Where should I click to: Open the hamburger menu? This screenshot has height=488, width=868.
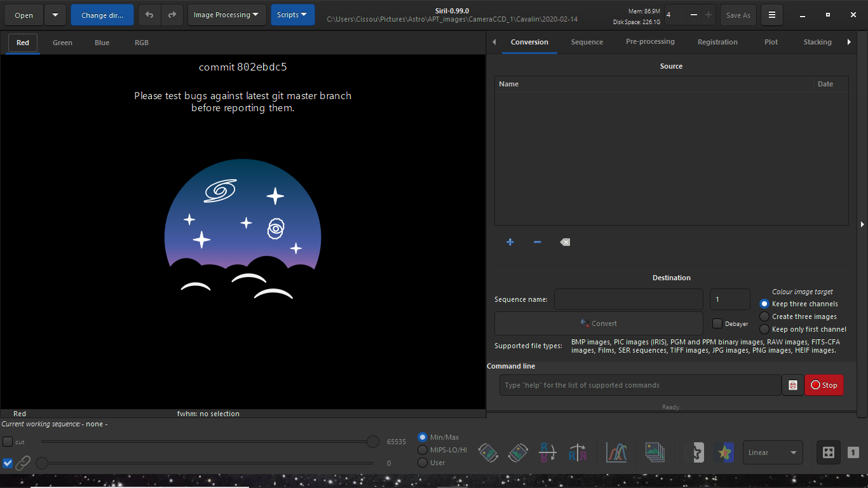771,15
